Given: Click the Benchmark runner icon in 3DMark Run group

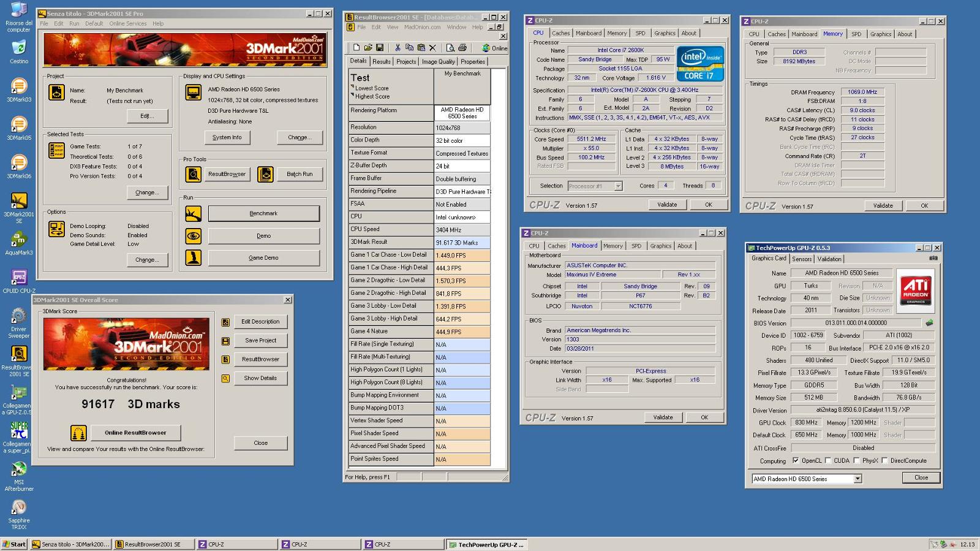Looking at the screenshot, I should [194, 213].
